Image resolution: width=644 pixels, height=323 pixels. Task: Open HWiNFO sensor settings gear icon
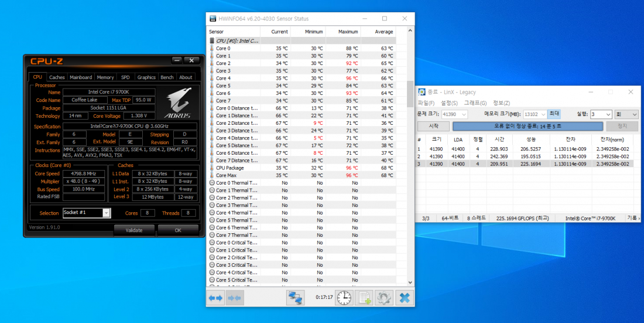[385, 297]
